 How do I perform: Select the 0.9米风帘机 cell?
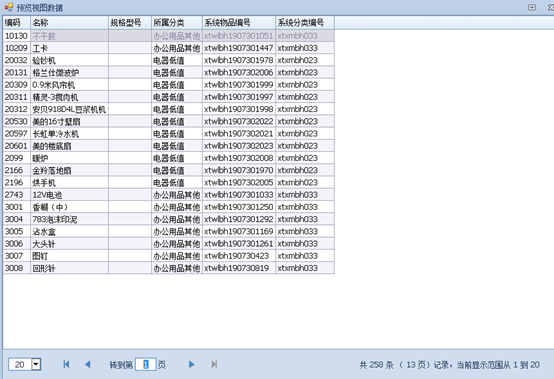point(69,85)
